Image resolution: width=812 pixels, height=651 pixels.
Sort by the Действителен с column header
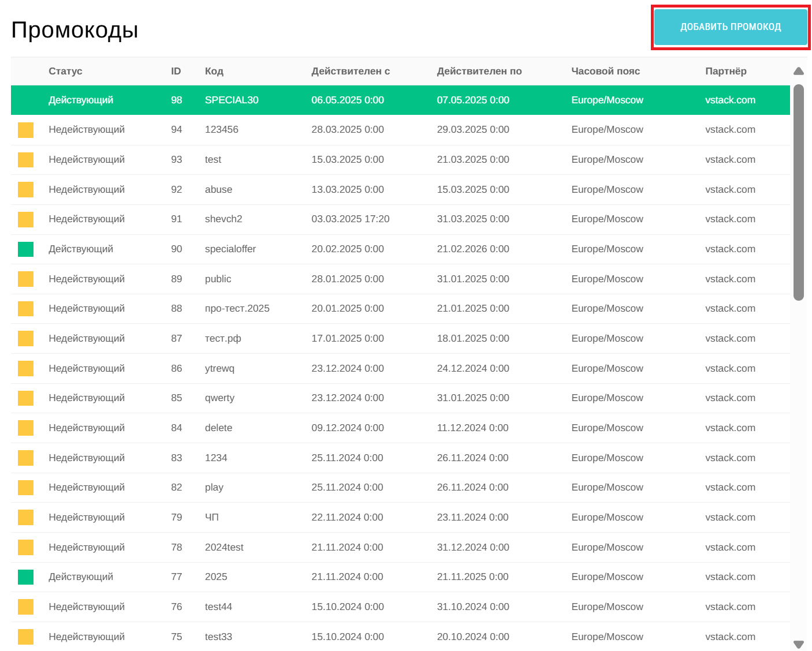point(351,71)
